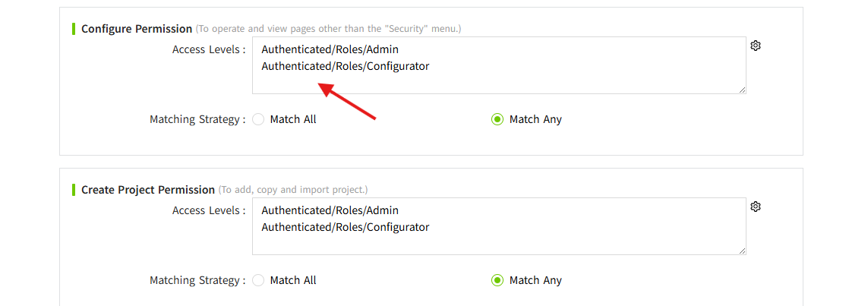Click the Matching Strategy label under Configure Permission
Screen dimensions: 868x306
(x=197, y=119)
